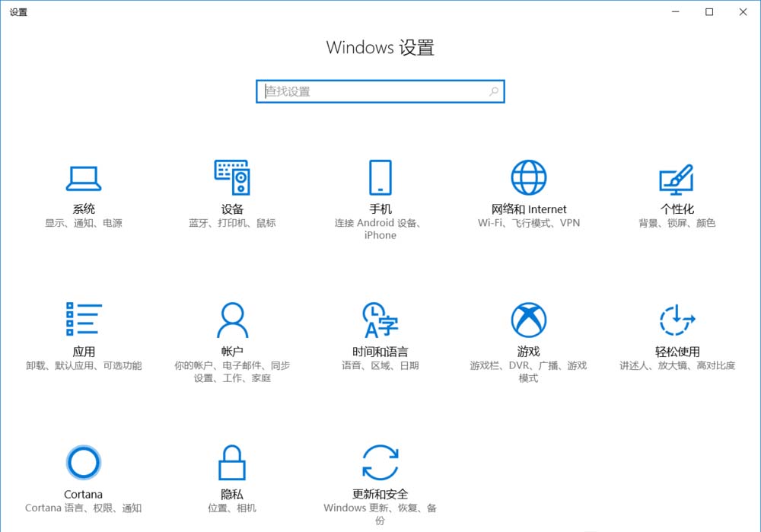Screen dimensions: 761x532
Task: Click the 帐户 label
Action: pyautogui.click(x=232, y=352)
